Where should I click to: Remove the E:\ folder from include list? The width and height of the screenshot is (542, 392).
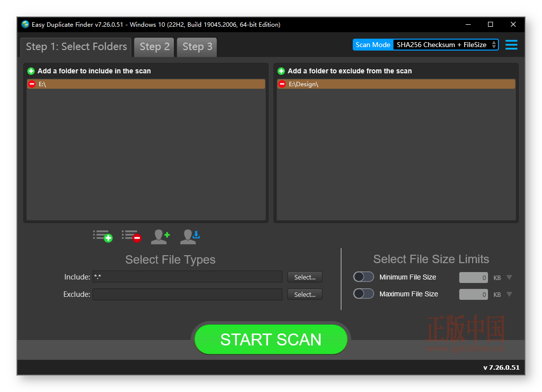pyautogui.click(x=32, y=84)
